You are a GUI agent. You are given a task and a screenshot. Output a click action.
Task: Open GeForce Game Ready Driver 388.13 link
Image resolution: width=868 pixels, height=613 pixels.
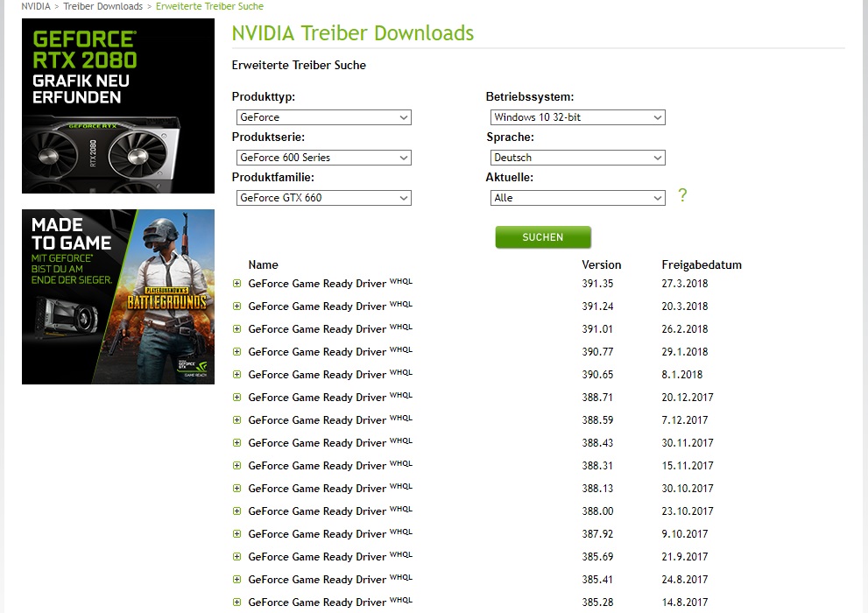317,489
